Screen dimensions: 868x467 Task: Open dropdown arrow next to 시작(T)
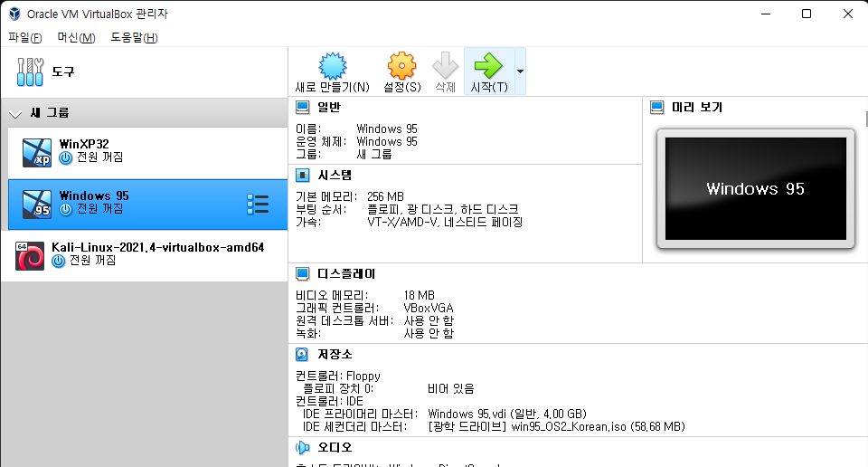tap(520, 71)
